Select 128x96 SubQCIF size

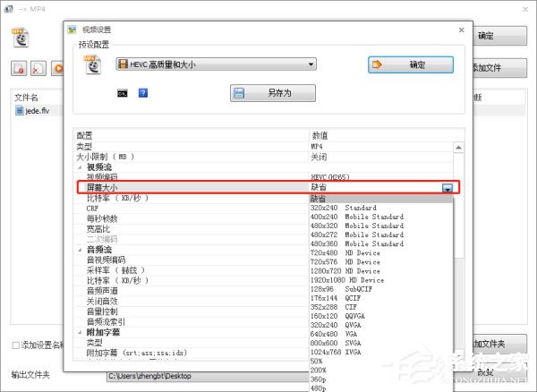pos(381,289)
